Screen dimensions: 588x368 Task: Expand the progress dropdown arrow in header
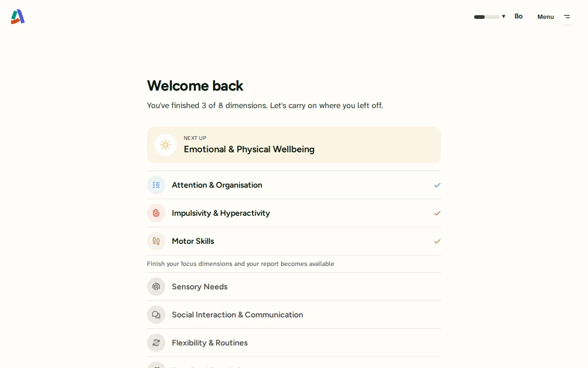click(x=503, y=17)
